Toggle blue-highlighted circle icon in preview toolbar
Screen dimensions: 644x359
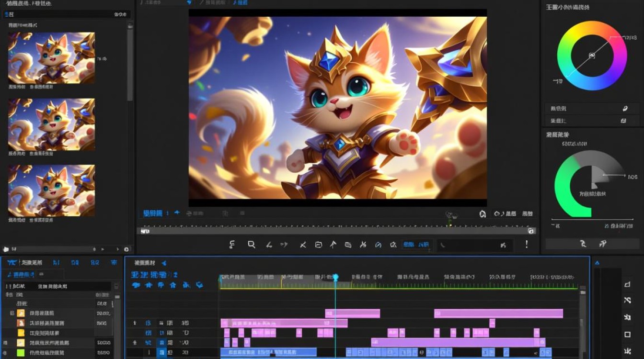pos(378,245)
